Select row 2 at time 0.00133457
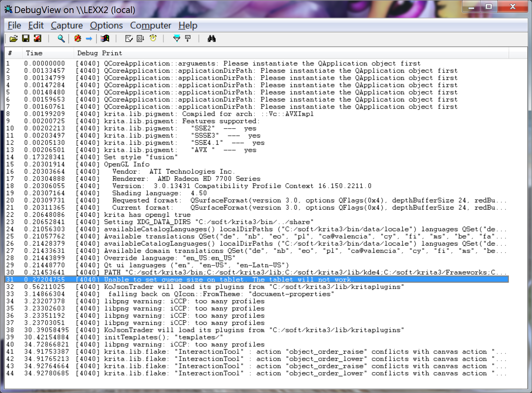The height and width of the screenshot is (393, 532). [257, 71]
